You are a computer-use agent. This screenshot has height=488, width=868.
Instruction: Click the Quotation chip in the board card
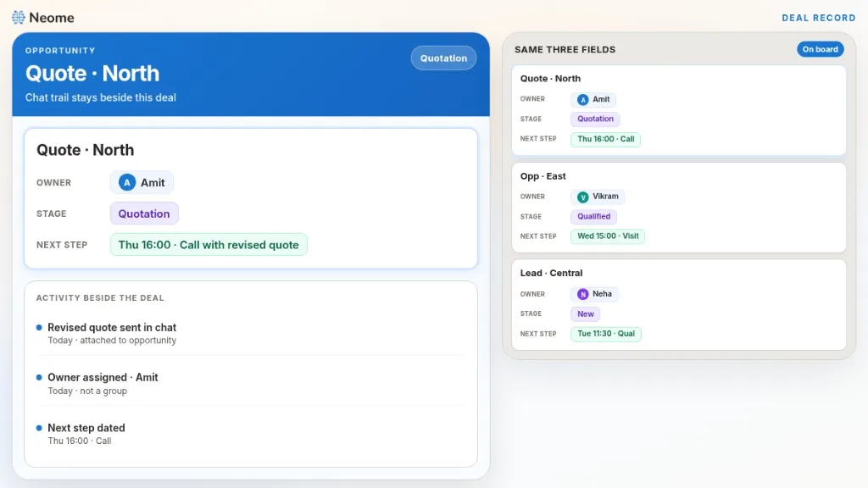595,119
